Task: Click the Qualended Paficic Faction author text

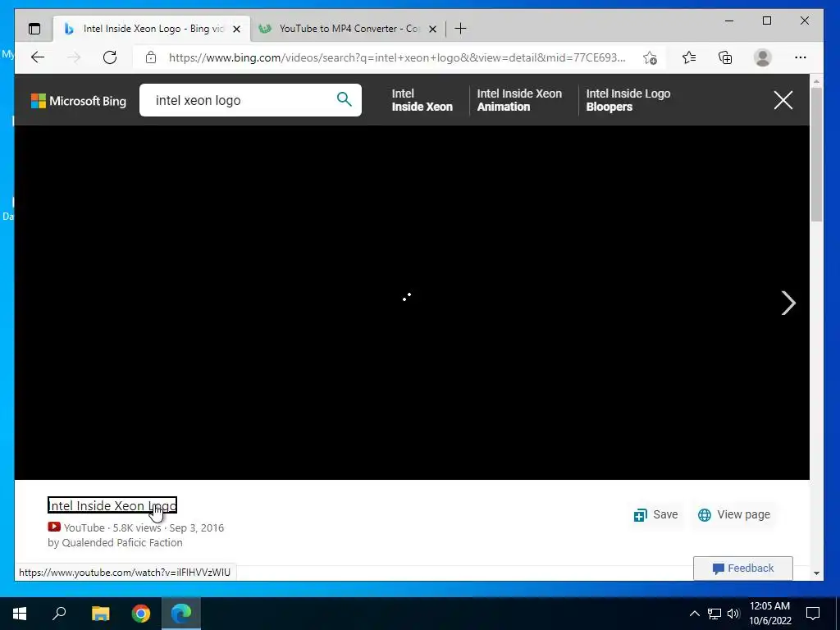Action: [122, 543]
